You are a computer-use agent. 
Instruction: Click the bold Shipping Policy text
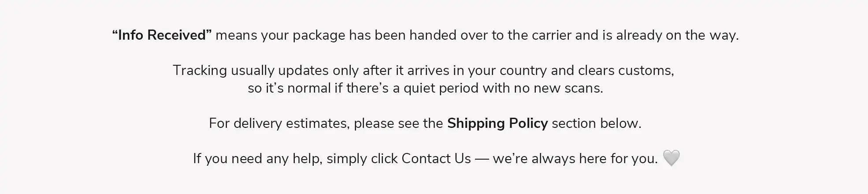[x=497, y=123]
